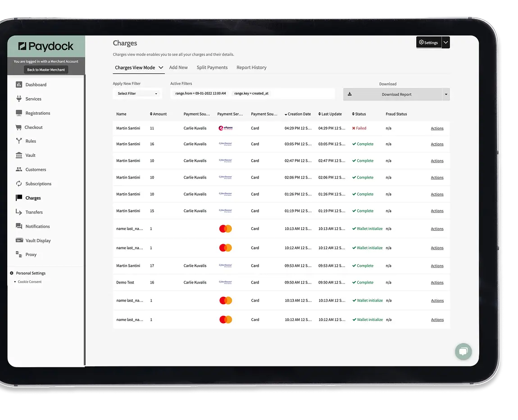Click the 09:53 AM creation date cell
Screen dimensions: 518x420
coord(298,266)
